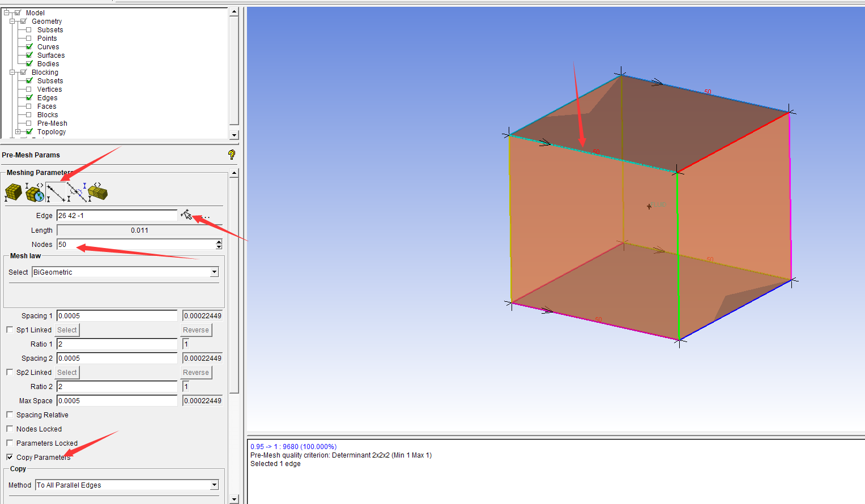Click the Pre-Mesh quality criterion log line

[x=340, y=455]
